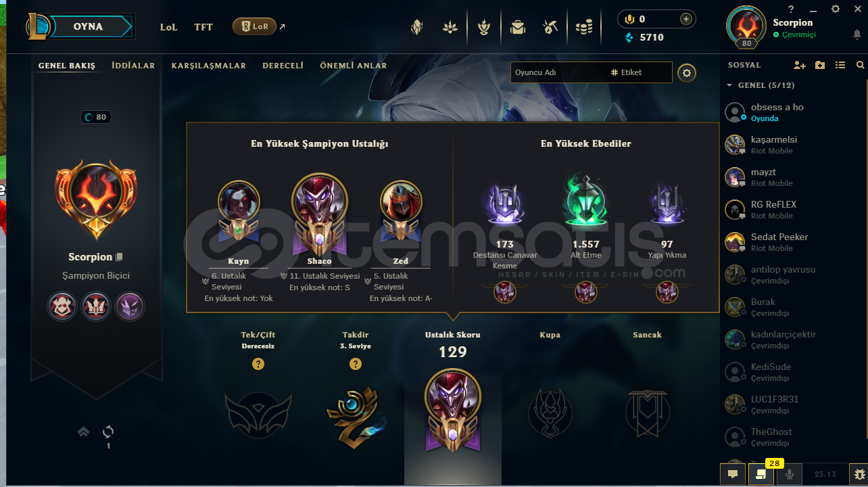Viewport: 868px width, 487px height.
Task: Expand the profile banner up arrow
Action: coord(84,432)
